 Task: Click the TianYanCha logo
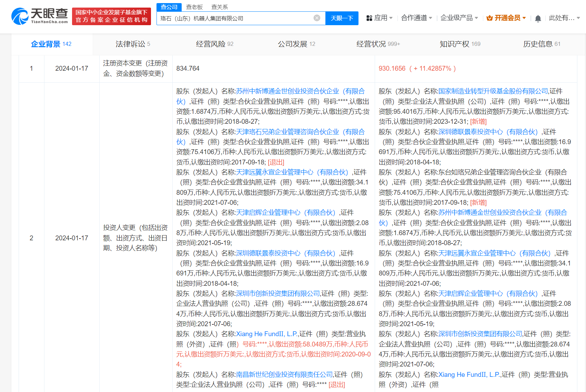(40, 16)
